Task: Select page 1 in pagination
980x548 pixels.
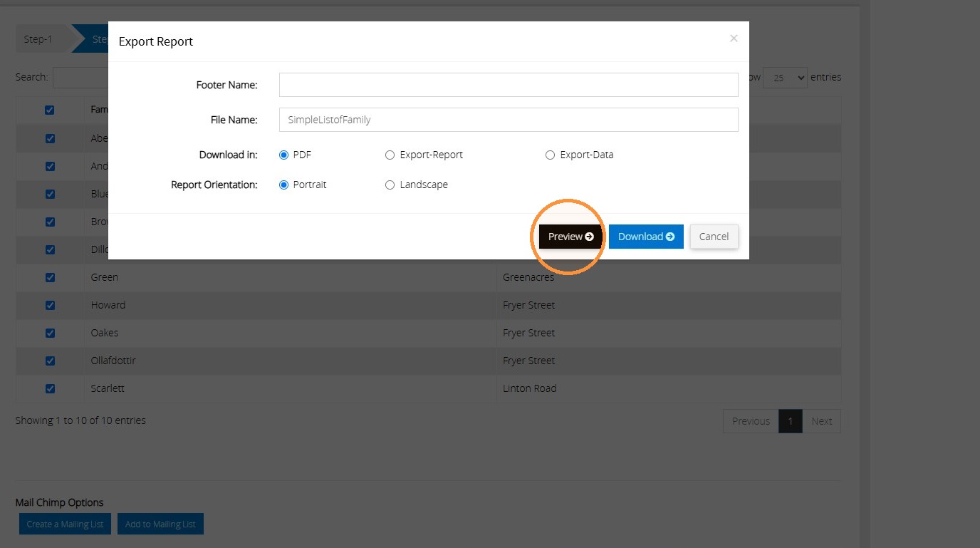Action: (790, 421)
